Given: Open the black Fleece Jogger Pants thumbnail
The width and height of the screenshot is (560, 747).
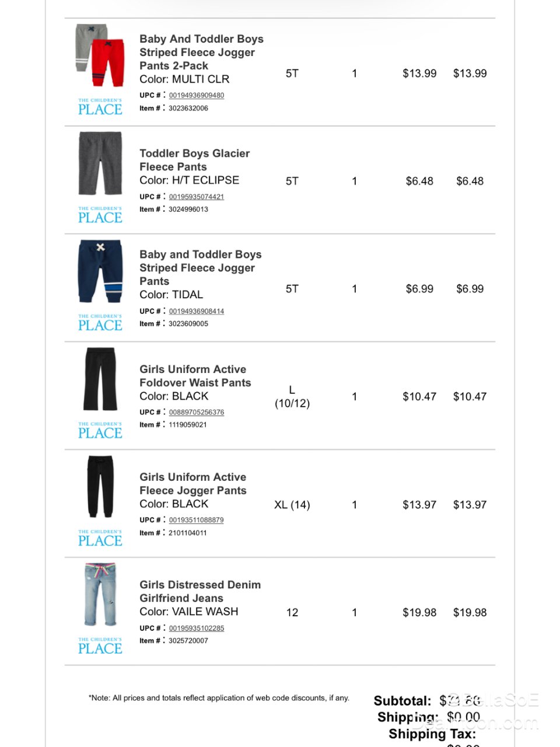Looking at the screenshot, I should pos(100,487).
